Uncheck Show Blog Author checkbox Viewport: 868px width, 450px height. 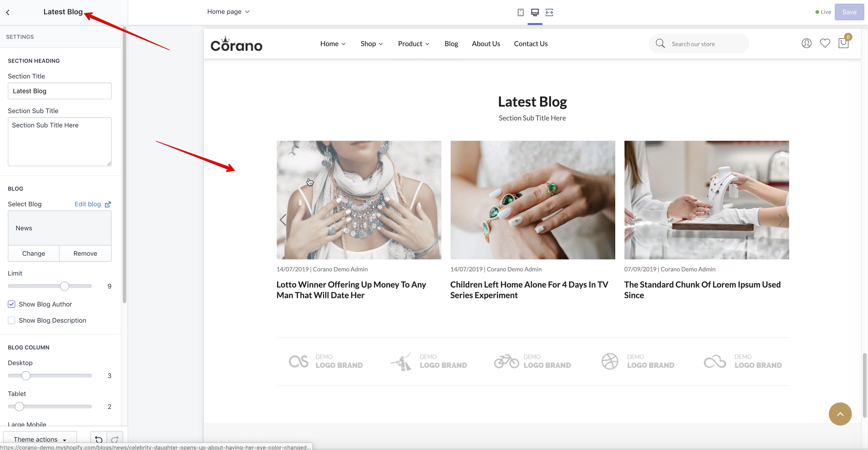12,304
